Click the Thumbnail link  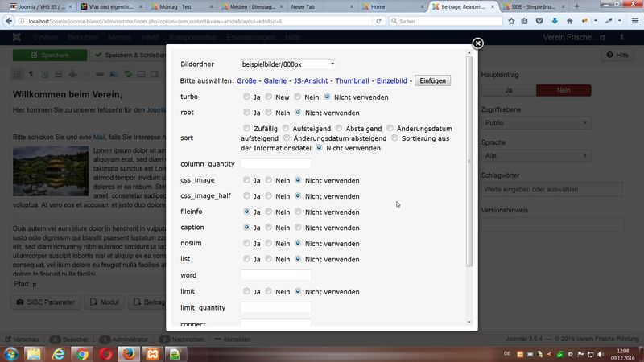[352, 81]
